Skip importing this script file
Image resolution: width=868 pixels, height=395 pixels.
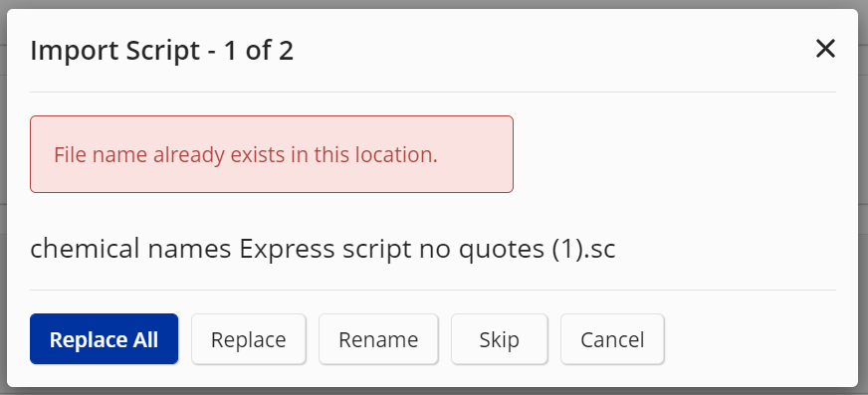coord(500,339)
